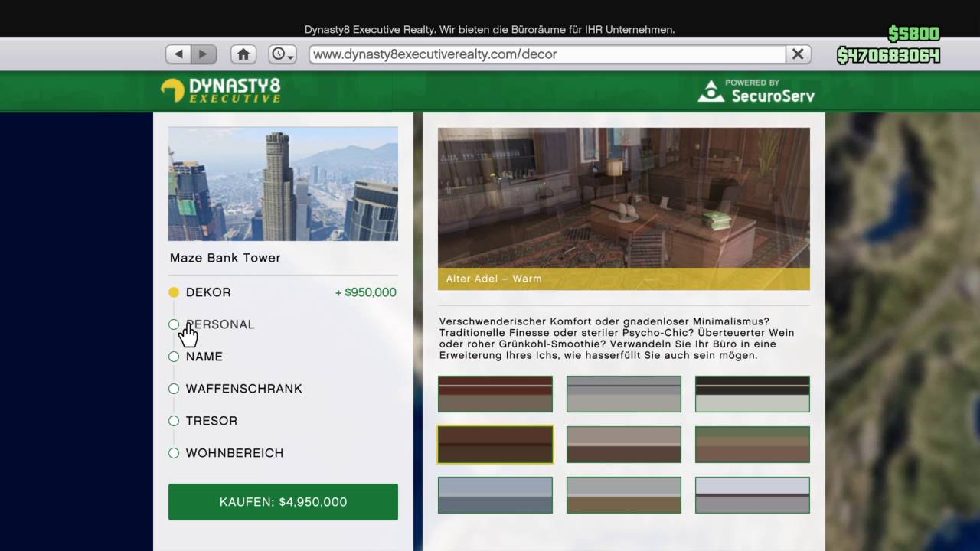Screen dimensions: 980x551
Task: Choose the selected dark brown decor swatch
Action: (495, 445)
